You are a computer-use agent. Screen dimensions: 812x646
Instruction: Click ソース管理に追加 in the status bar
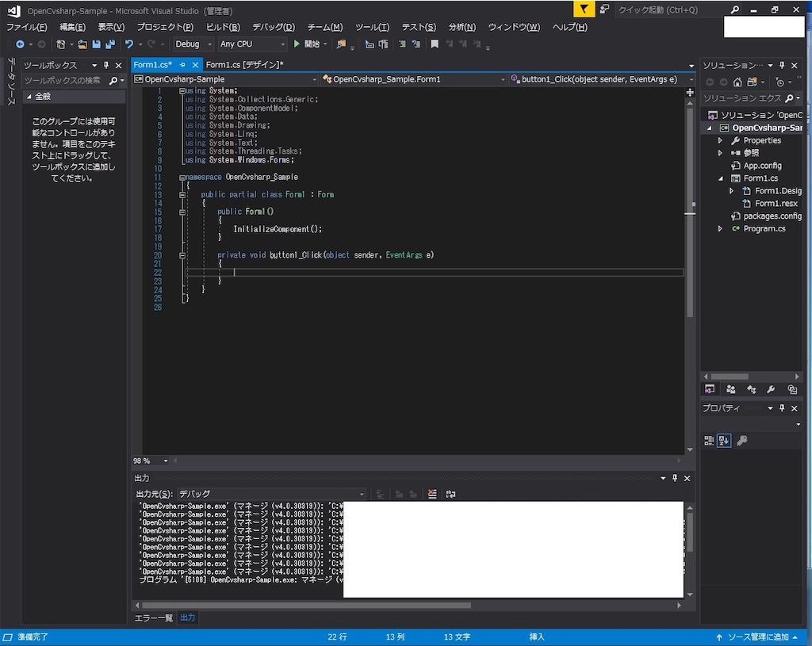click(x=757, y=636)
